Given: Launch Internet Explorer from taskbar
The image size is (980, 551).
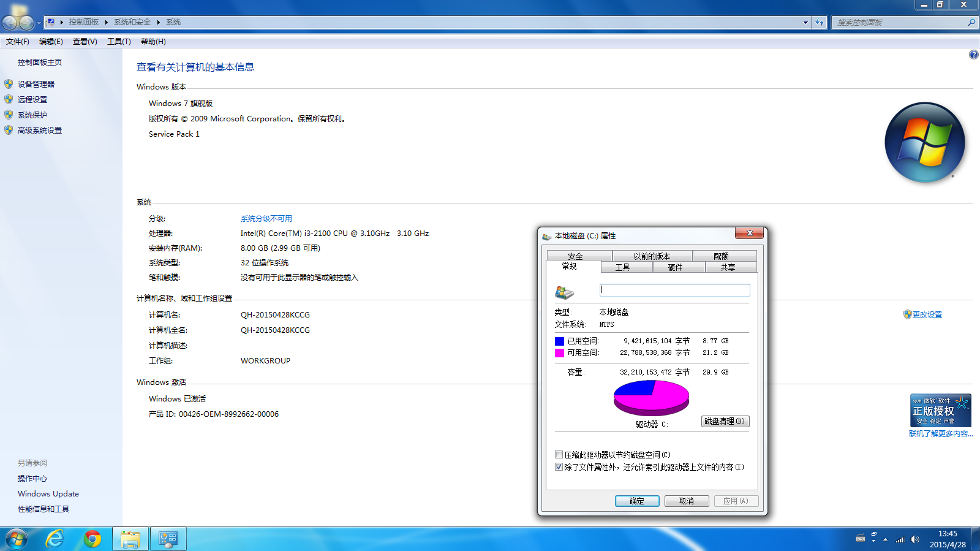Looking at the screenshot, I should 55,539.
